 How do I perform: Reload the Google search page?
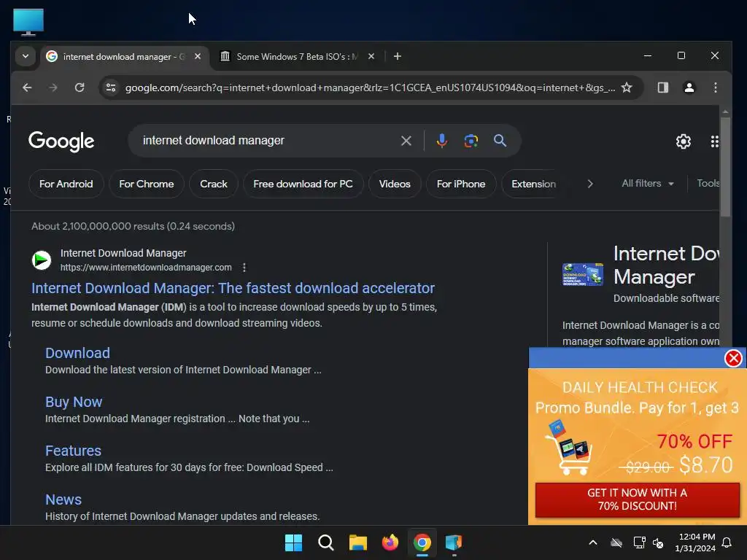point(80,87)
